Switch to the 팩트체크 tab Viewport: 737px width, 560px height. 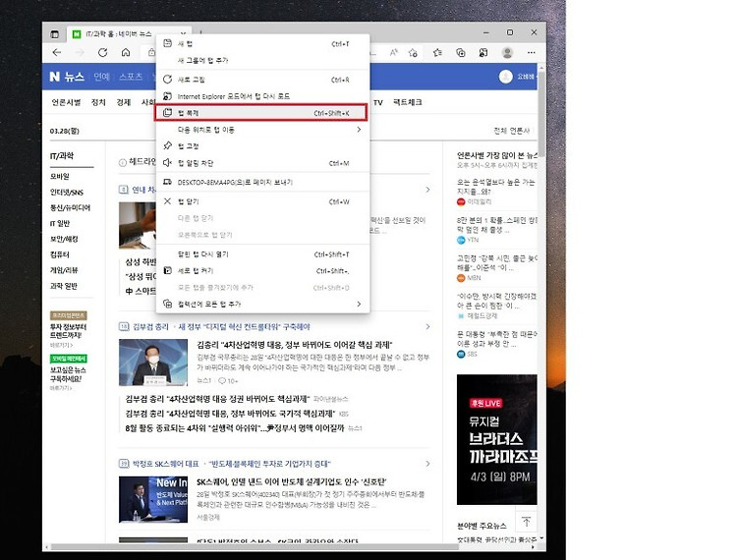point(408,102)
